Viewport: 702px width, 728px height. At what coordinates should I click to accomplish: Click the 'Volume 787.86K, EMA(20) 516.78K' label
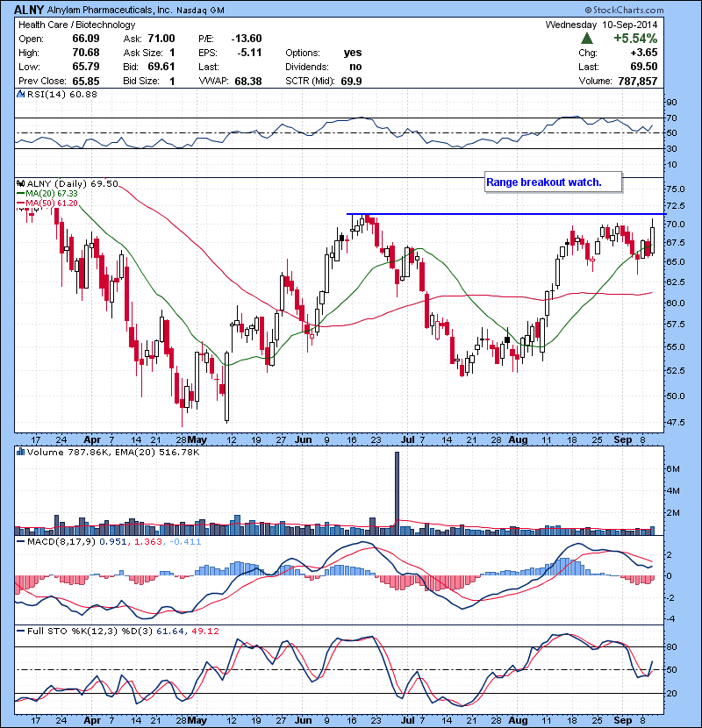(113, 452)
